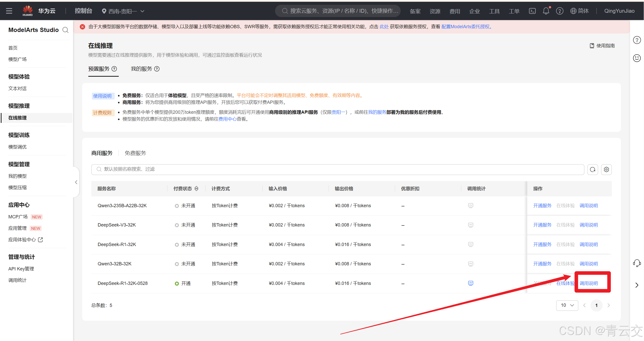
Task: Close the red error alert icon
Action: (x=82, y=27)
